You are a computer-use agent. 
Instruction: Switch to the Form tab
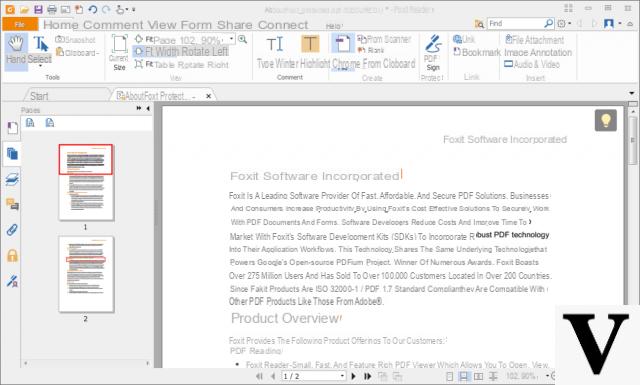pyautogui.click(x=197, y=25)
